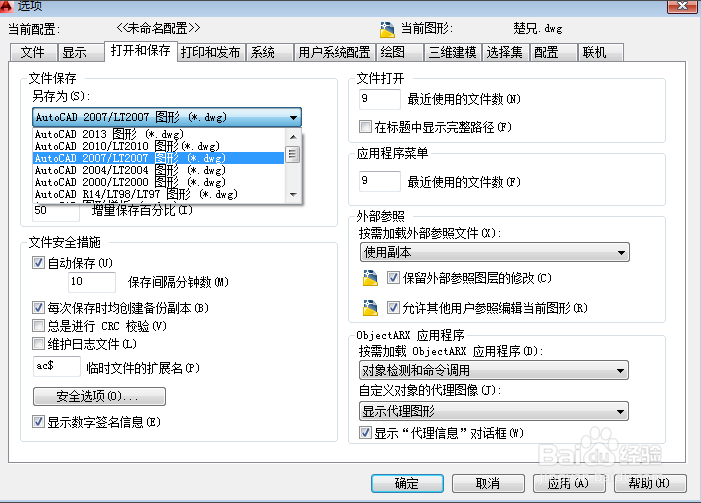Select highlighted AutoCAD 2007/LT2007 list option

159,158
